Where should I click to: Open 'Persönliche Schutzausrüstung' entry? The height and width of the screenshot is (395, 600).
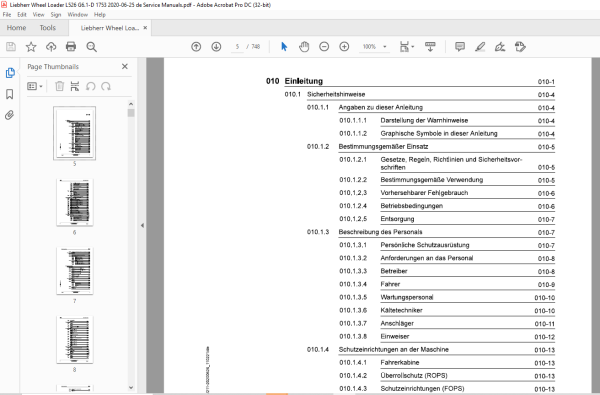[425, 245]
